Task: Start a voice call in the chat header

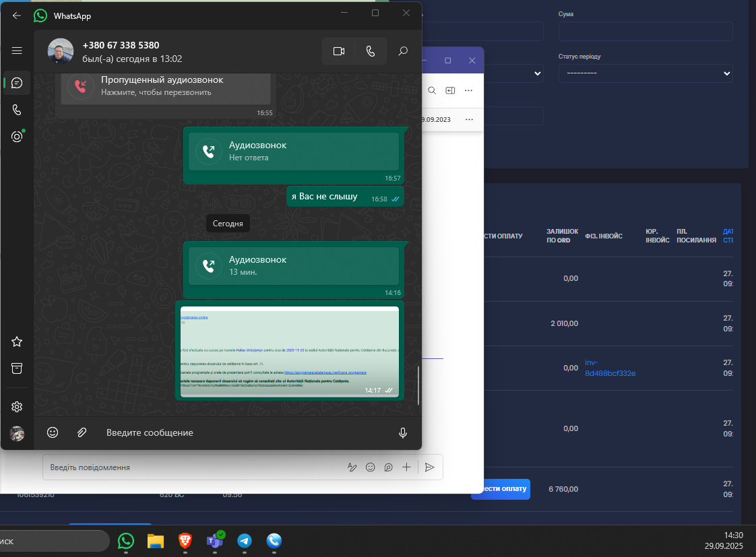Action: pos(371,51)
